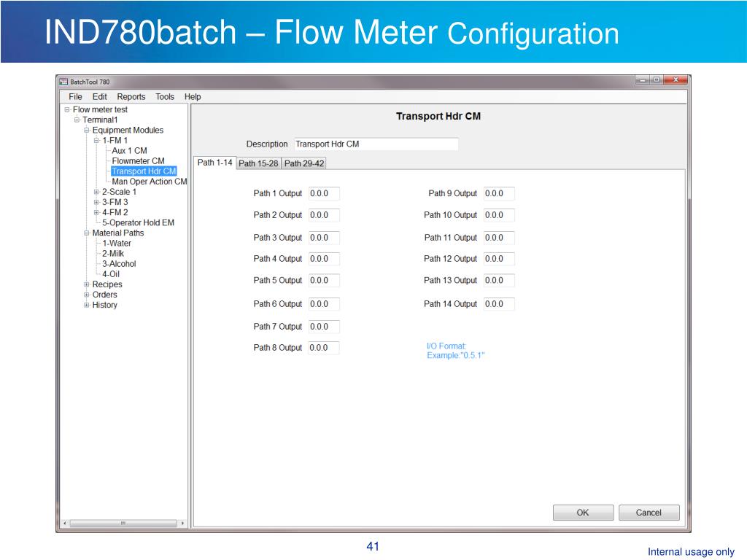Click the Path 9 Output field
Image resolution: width=747 pixels, height=560 pixels.
click(499, 193)
